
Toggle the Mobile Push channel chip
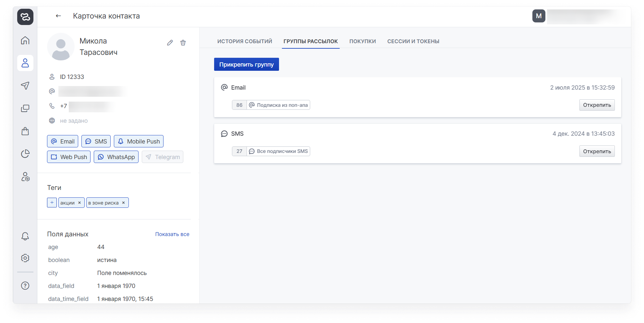(x=139, y=141)
